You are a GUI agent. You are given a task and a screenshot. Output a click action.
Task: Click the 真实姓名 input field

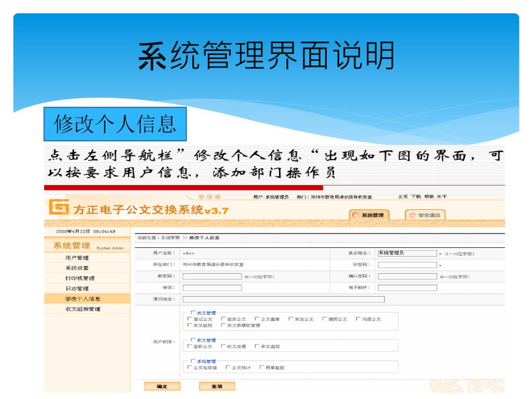click(407, 253)
